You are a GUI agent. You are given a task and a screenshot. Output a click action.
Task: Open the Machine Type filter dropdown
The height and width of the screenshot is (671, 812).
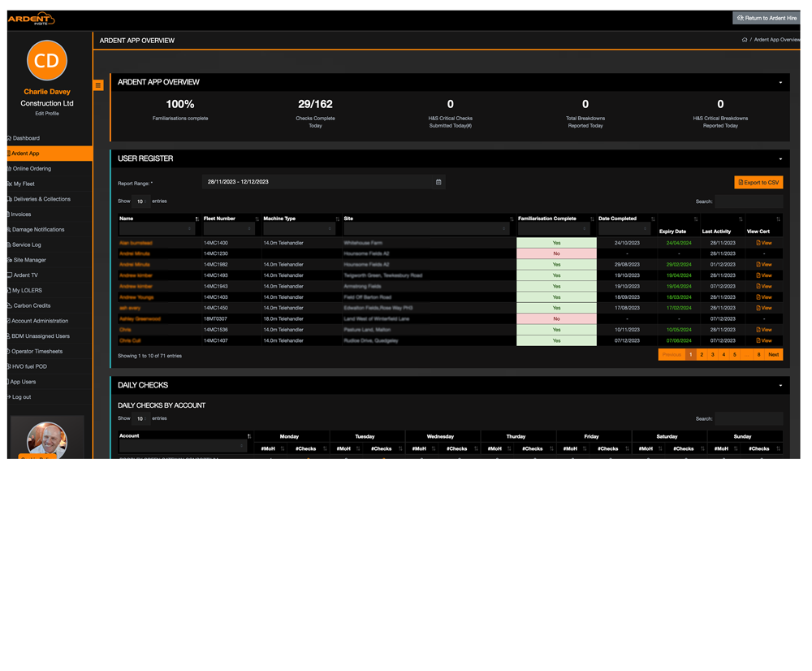[x=299, y=228]
